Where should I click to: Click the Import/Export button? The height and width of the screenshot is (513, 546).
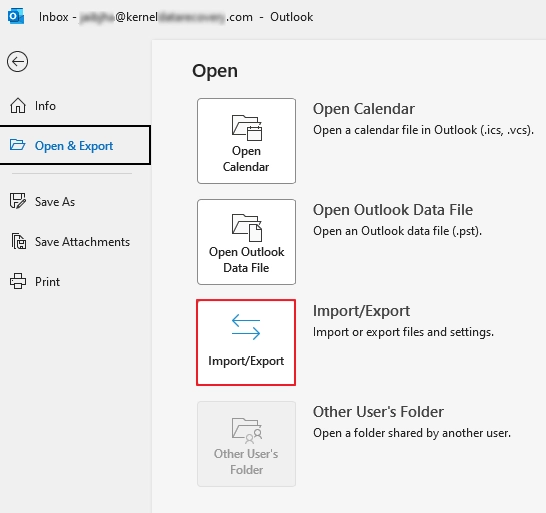point(246,342)
